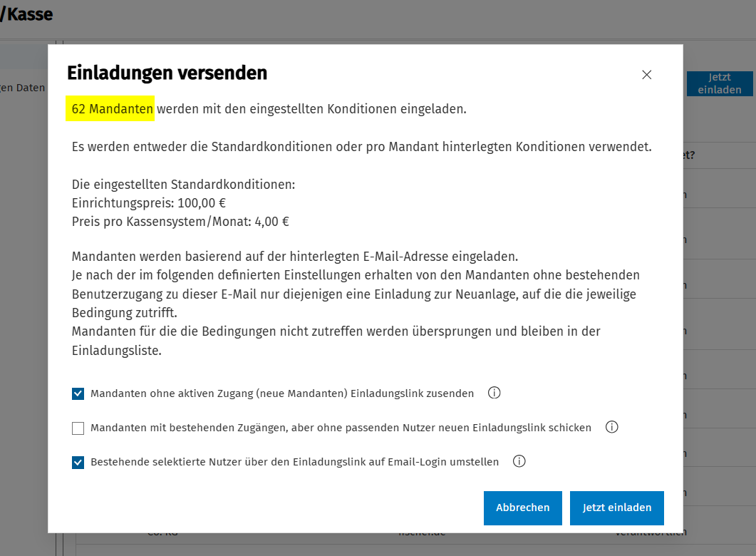Image resolution: width=756 pixels, height=556 pixels.
Task: Click the Einrichtungspreis: 100,00 € line
Action: 148,203
